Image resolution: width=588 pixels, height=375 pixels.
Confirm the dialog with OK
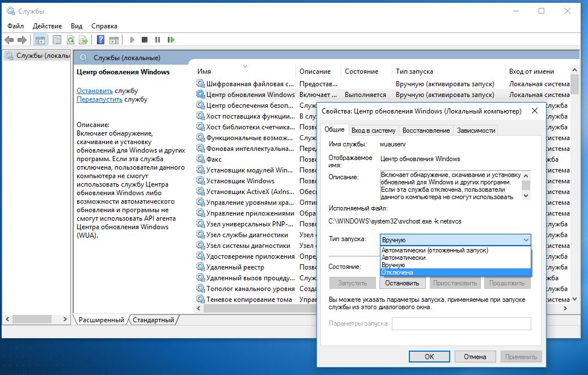pyautogui.click(x=429, y=357)
